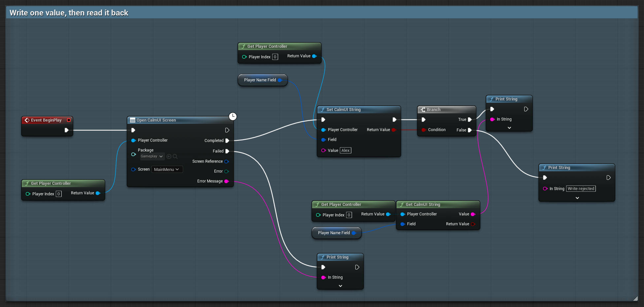The height and width of the screenshot is (307, 644).
Task: Click the Branch node header icon
Action: pos(423,110)
